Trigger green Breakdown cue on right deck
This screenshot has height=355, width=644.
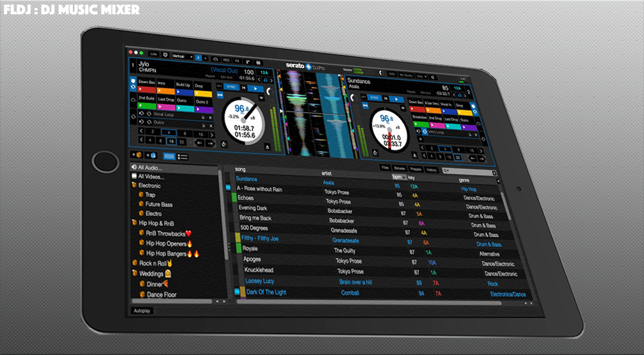(422, 124)
